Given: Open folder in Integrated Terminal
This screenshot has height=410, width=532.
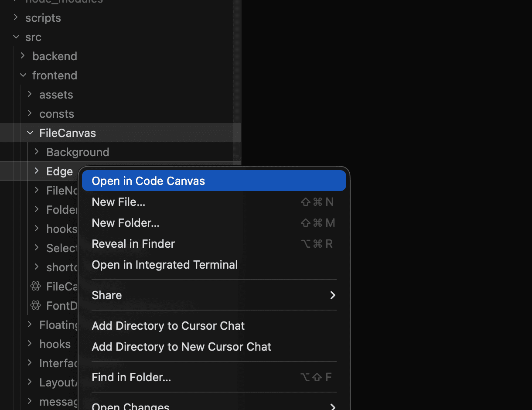Looking at the screenshot, I should point(164,264).
